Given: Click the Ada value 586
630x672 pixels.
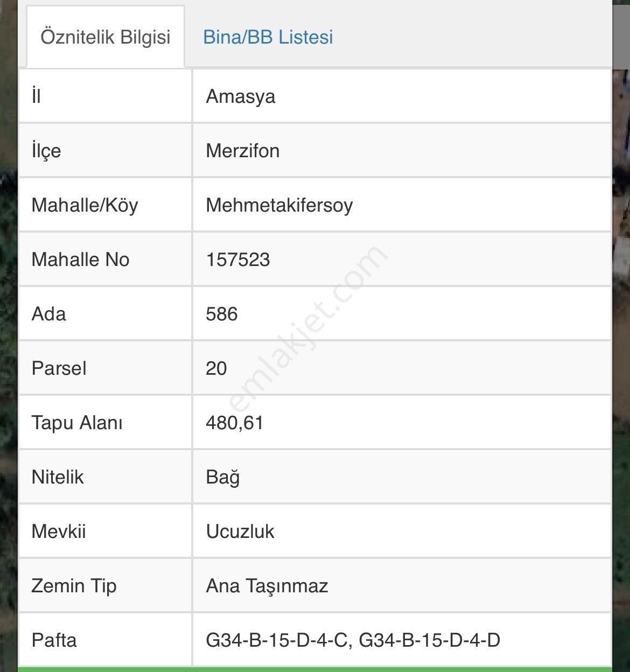Looking at the screenshot, I should click(x=221, y=314).
